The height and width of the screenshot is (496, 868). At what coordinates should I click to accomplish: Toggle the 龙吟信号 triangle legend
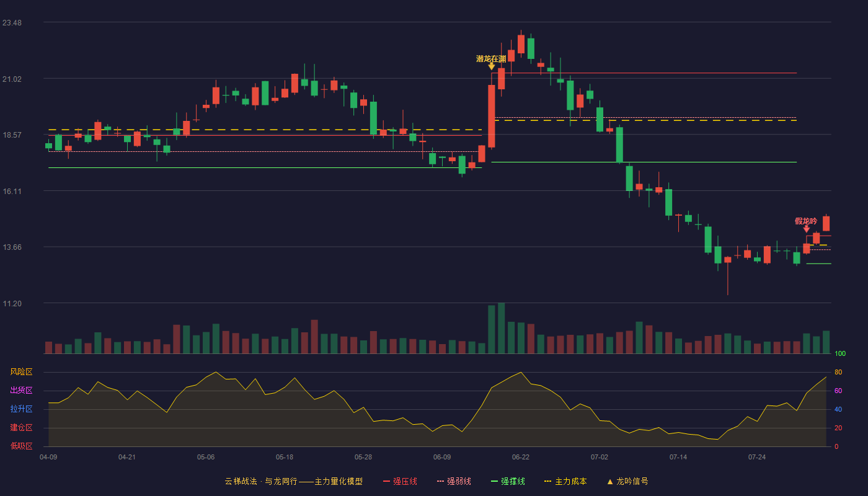pos(627,481)
